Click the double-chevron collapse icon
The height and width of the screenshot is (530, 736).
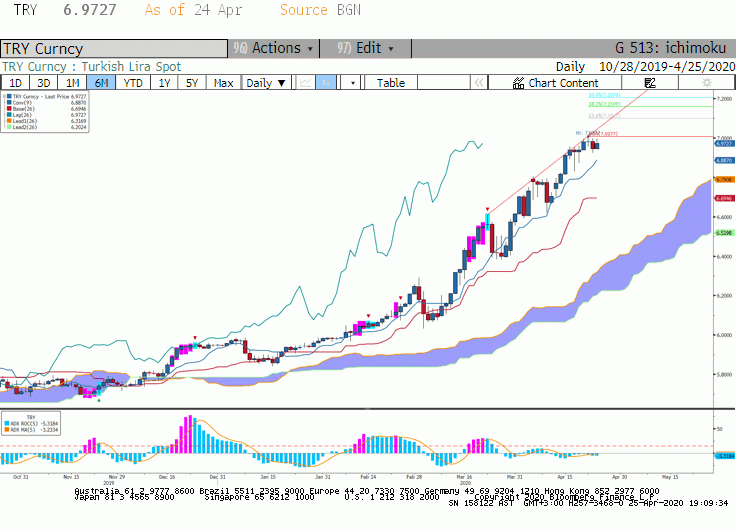click(x=479, y=83)
